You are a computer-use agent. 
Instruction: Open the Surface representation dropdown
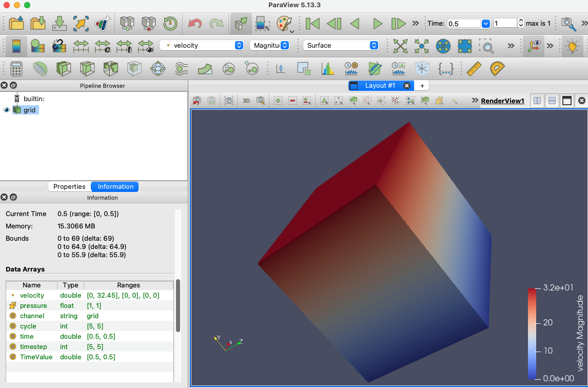pos(341,45)
